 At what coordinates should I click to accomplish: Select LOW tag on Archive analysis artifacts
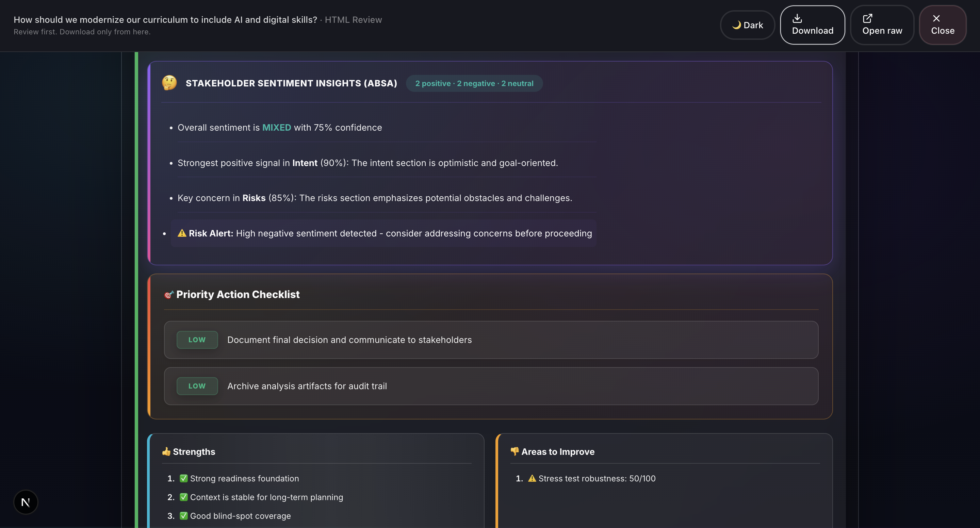coord(197,386)
